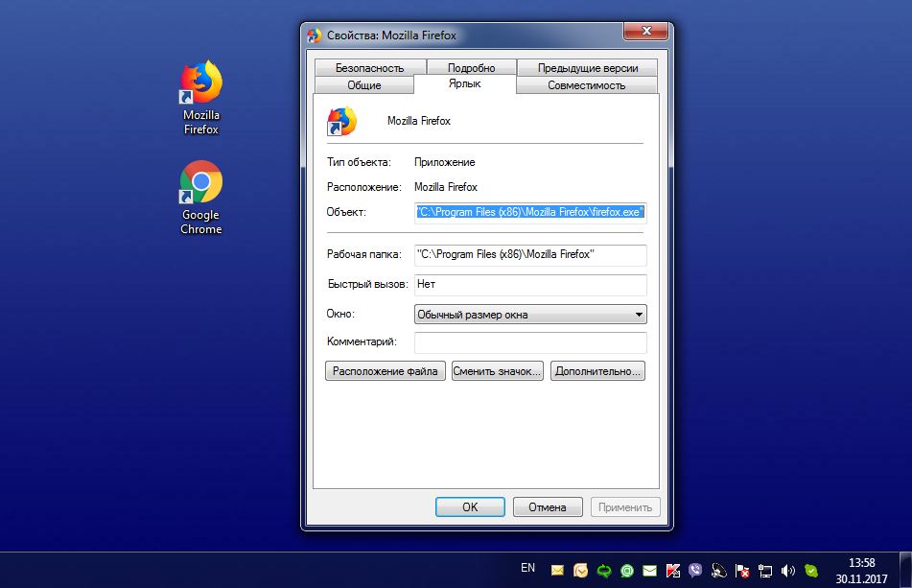Click the green envelope tray icon
Screen dimensions: 912x588
[x=649, y=571]
